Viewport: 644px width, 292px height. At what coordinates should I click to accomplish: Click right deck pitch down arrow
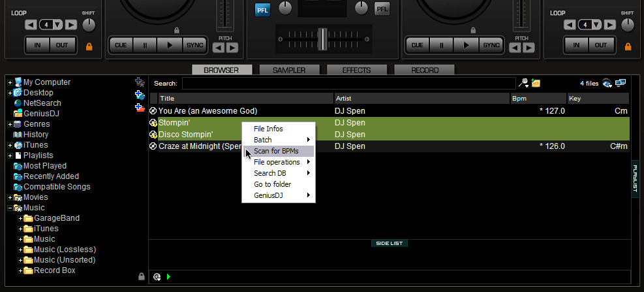(x=515, y=48)
